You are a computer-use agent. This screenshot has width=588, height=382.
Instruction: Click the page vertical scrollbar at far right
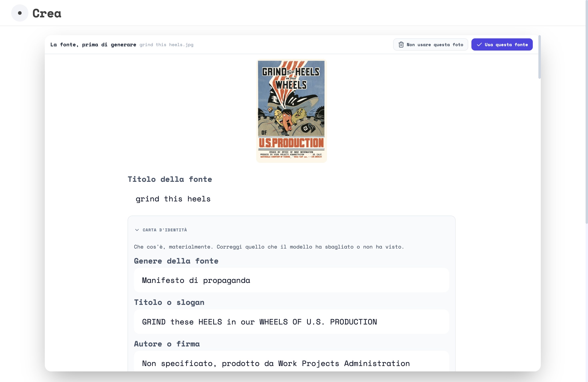[x=587, y=112]
